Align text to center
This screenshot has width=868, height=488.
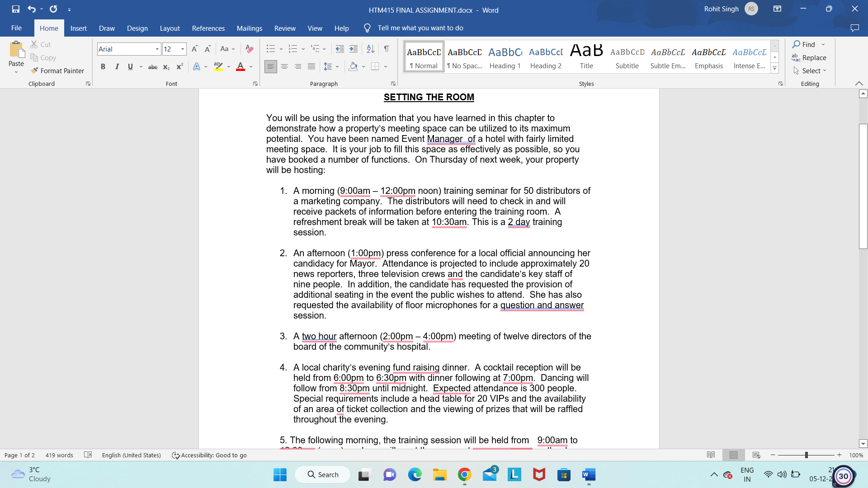click(284, 66)
